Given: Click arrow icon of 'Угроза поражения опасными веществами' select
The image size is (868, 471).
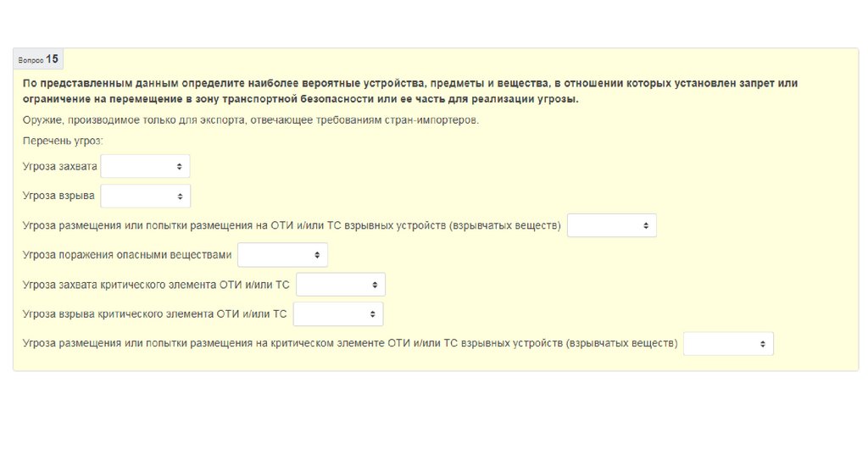Looking at the screenshot, I should [x=317, y=255].
